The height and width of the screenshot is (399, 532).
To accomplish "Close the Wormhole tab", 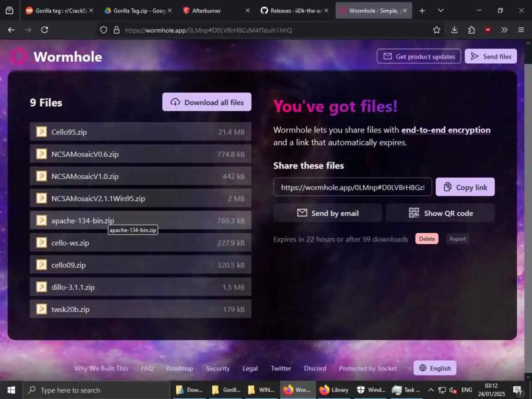I will pyautogui.click(x=405, y=11).
